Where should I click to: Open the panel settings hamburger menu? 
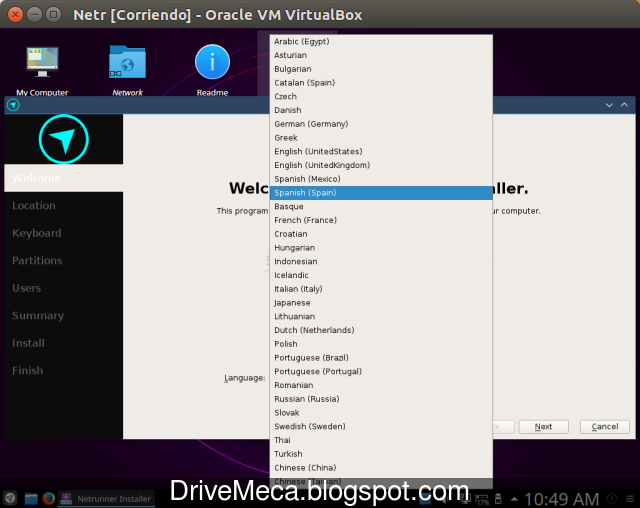[x=630, y=499]
